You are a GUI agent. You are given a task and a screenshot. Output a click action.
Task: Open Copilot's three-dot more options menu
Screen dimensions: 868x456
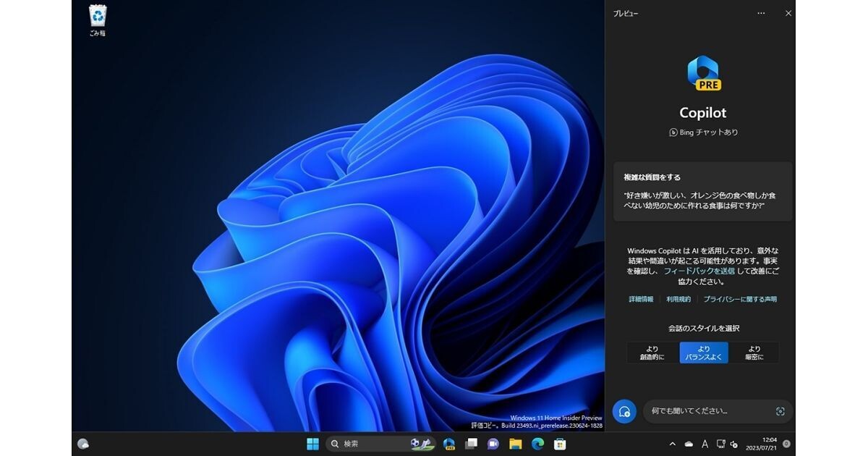tap(761, 13)
